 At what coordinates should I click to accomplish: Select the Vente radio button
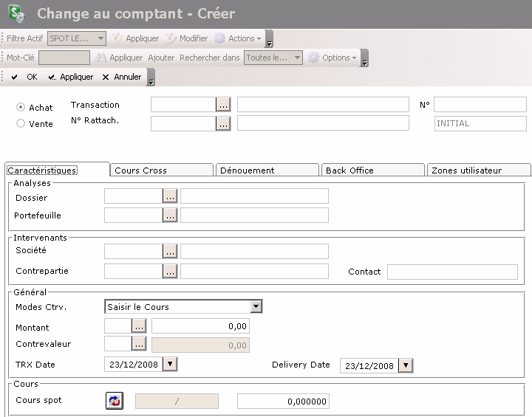coord(21,124)
